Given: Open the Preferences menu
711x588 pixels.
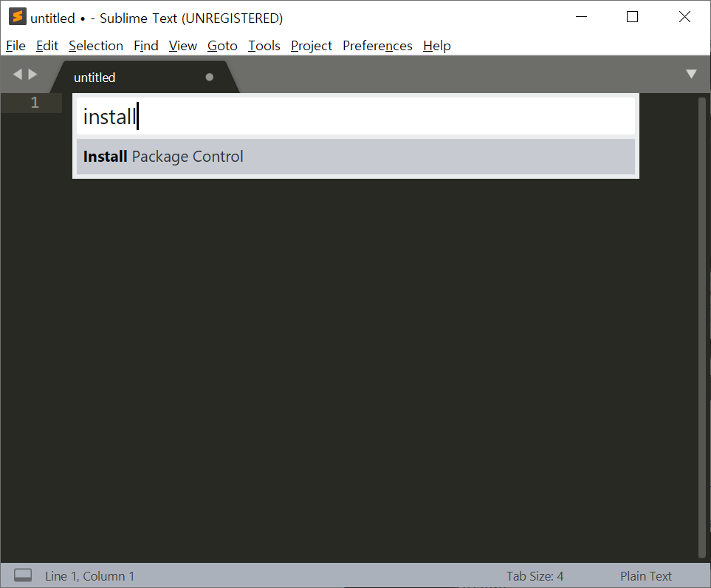Looking at the screenshot, I should (x=377, y=46).
